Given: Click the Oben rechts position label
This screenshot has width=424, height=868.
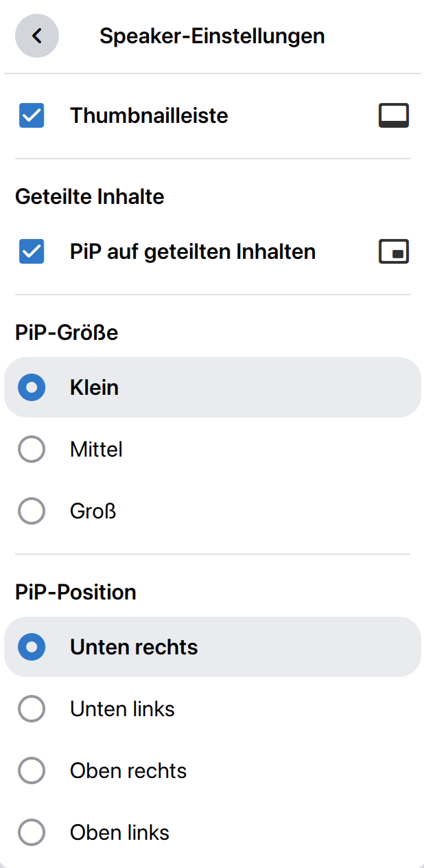Looking at the screenshot, I should (128, 770).
